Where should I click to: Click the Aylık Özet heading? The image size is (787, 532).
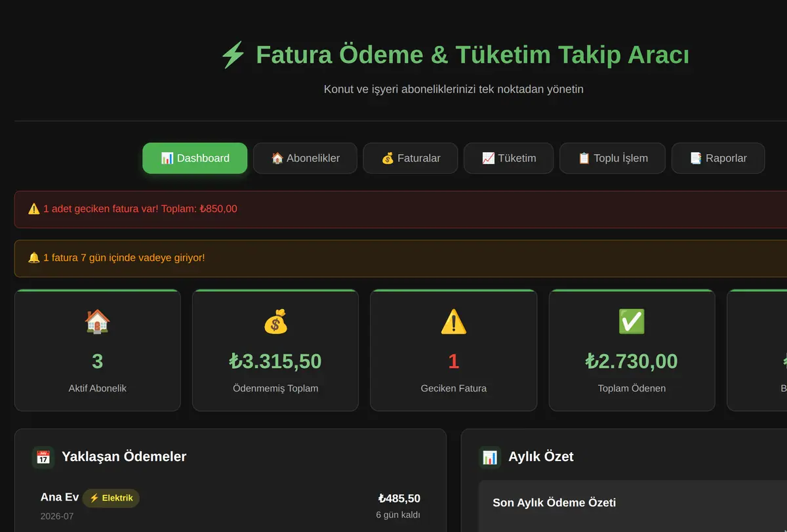[541, 457]
